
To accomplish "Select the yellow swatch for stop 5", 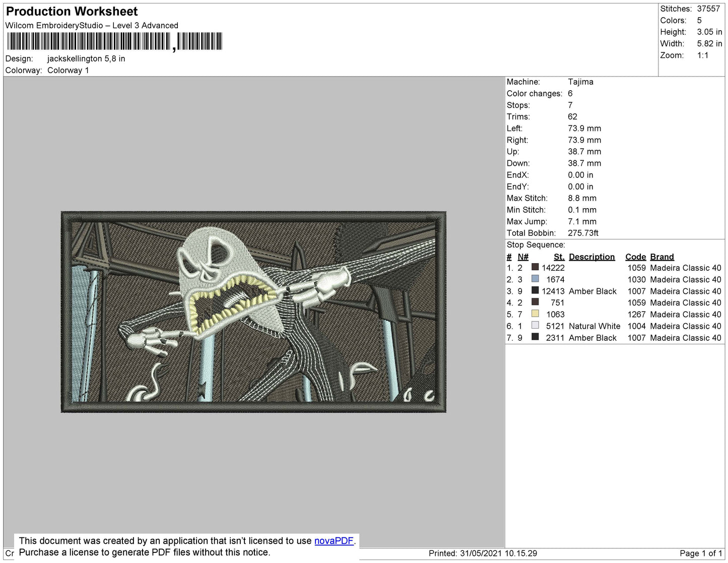I will coord(535,314).
